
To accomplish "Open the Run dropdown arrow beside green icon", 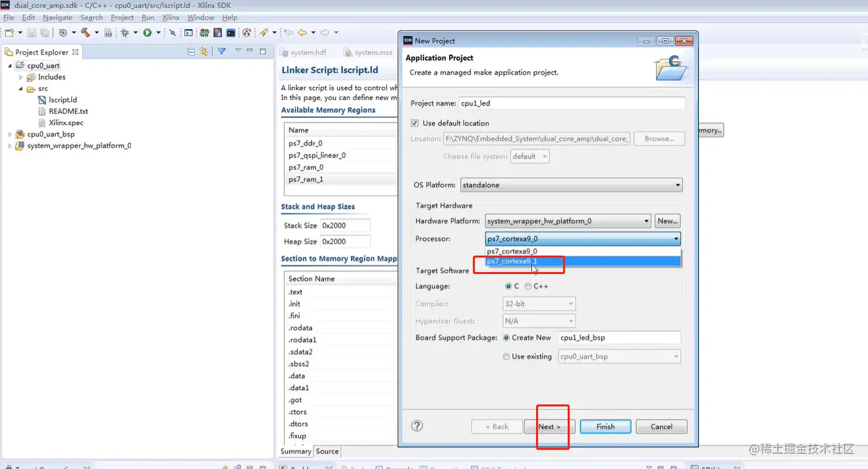I will coord(157,32).
